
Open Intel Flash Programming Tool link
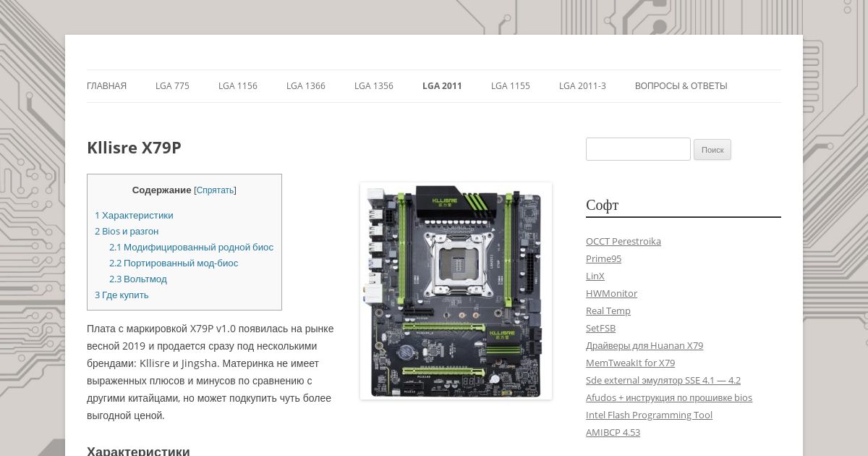(649, 415)
